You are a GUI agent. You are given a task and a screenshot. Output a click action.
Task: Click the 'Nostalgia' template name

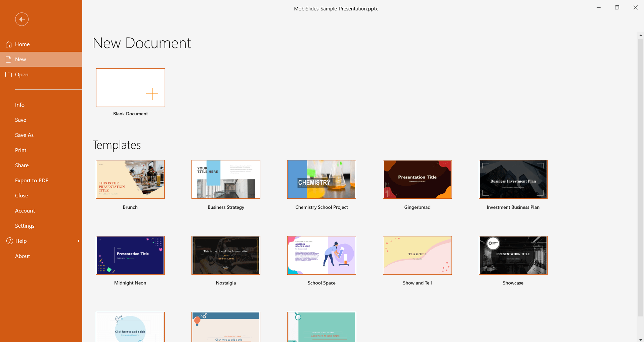tap(226, 283)
